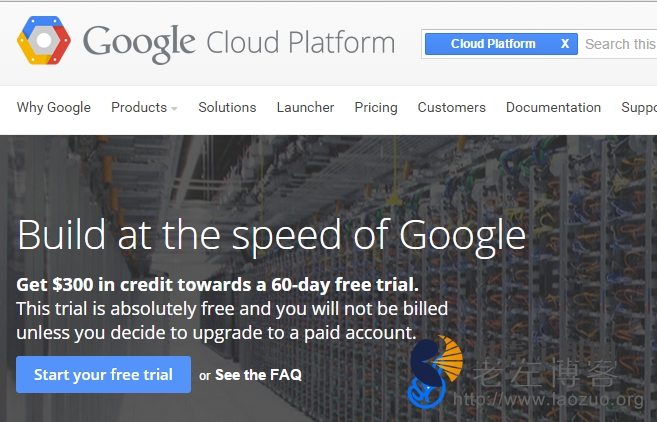The image size is (657, 422).
Task: Open the Why Google menu item
Action: click(54, 107)
